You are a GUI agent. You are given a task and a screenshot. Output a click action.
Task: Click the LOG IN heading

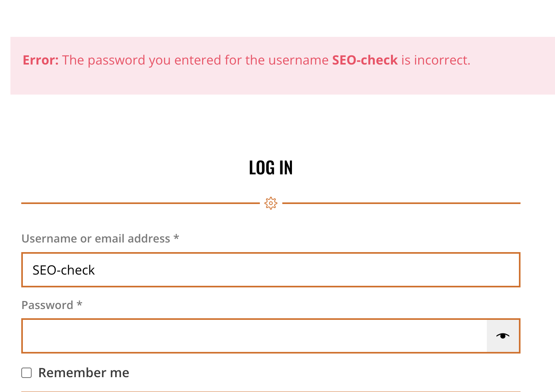(x=271, y=168)
